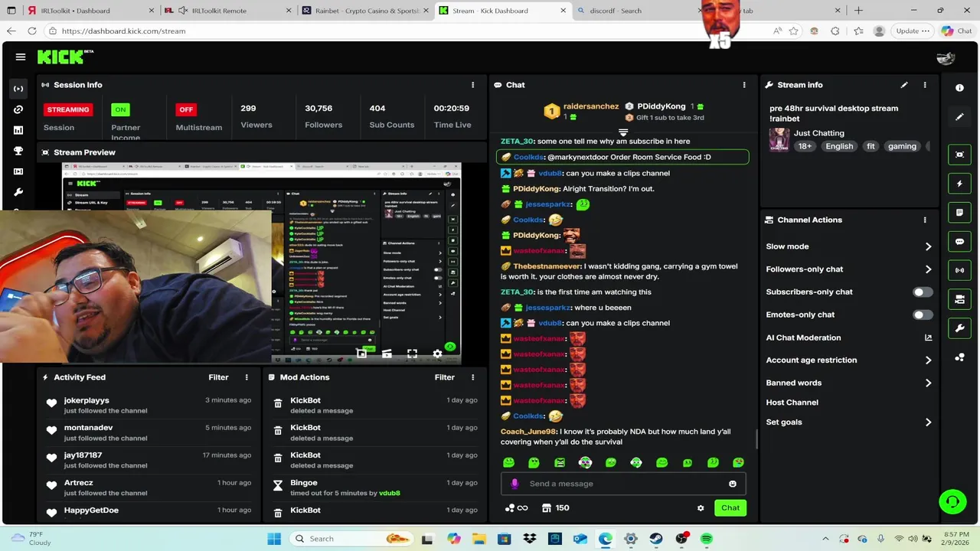Click the gaming tag
The width and height of the screenshot is (980, 551).
coord(902,146)
